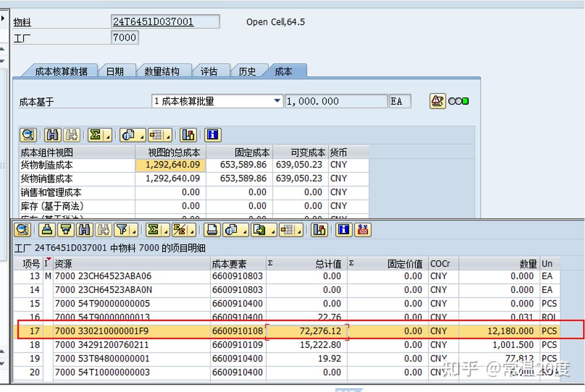Click the traffic light status indicator
Screen dimensions: 585x392
tap(459, 101)
